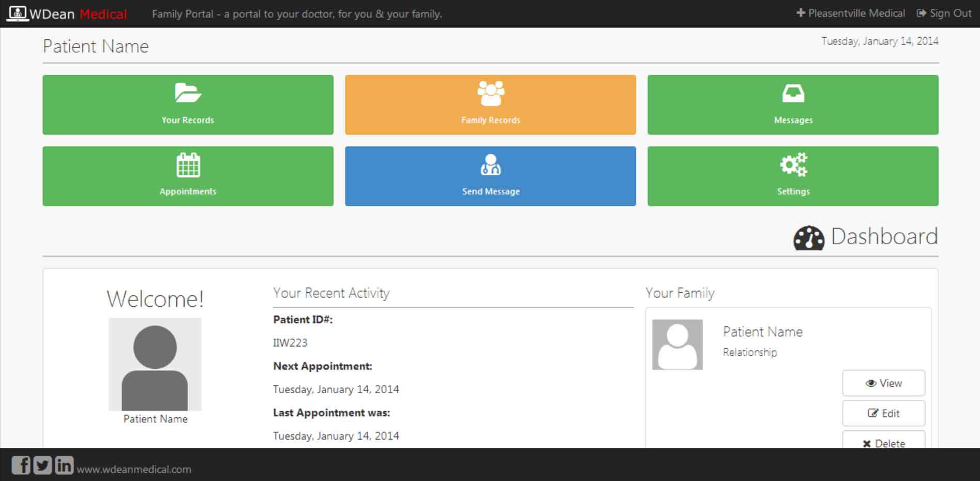This screenshot has height=481, width=980.
Task: Click the Welcome patient profile picture
Action: (x=155, y=364)
